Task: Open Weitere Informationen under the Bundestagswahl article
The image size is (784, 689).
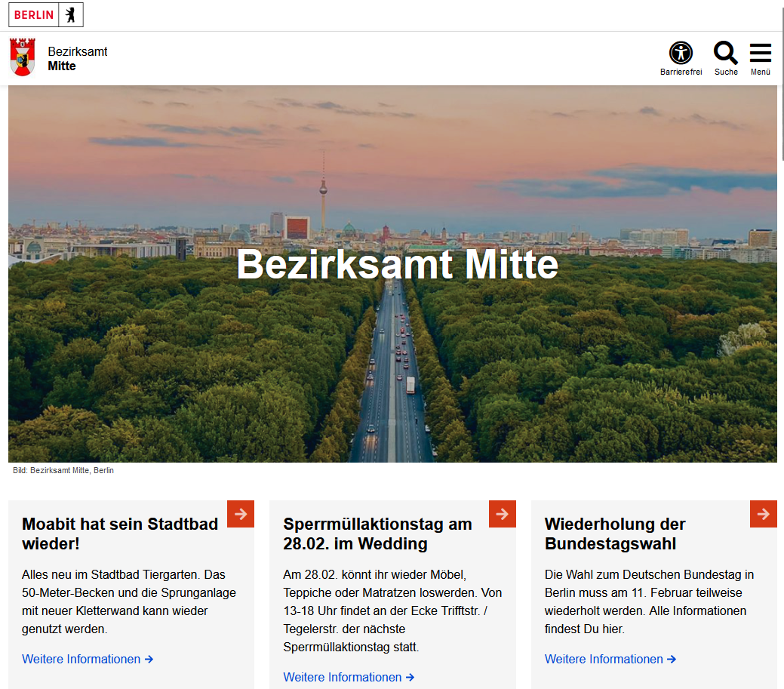Action: pyautogui.click(x=610, y=659)
